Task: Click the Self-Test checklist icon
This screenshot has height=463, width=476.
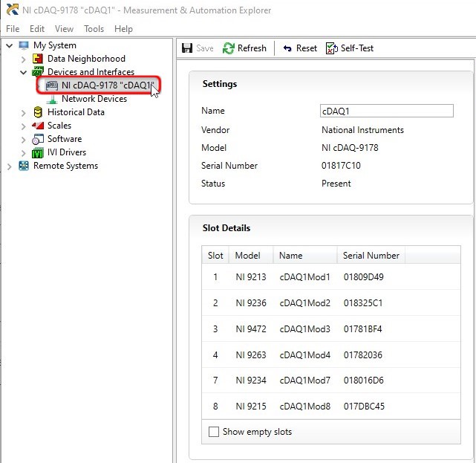Action: [x=331, y=48]
